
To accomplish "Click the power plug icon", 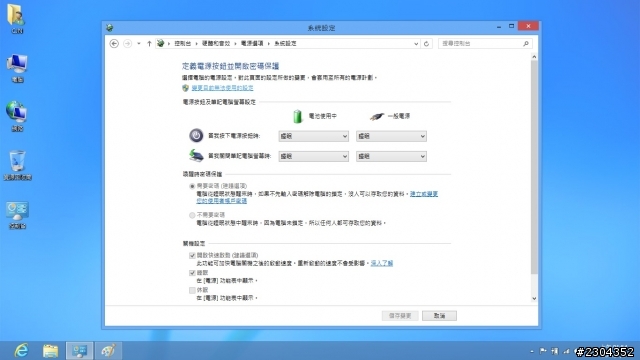I will (377, 117).
